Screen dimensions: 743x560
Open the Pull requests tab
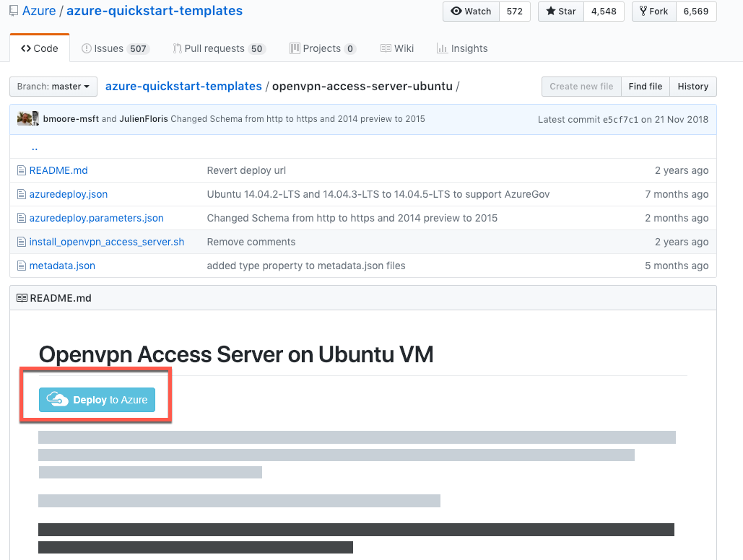(219, 48)
